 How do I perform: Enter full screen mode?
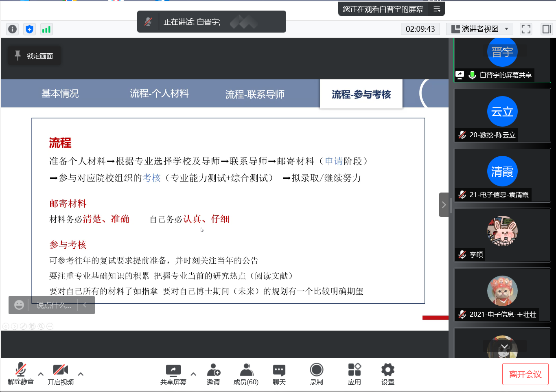point(526,29)
